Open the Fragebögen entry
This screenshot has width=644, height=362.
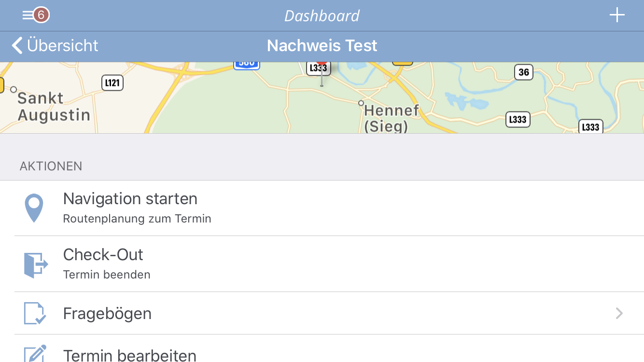click(107, 314)
